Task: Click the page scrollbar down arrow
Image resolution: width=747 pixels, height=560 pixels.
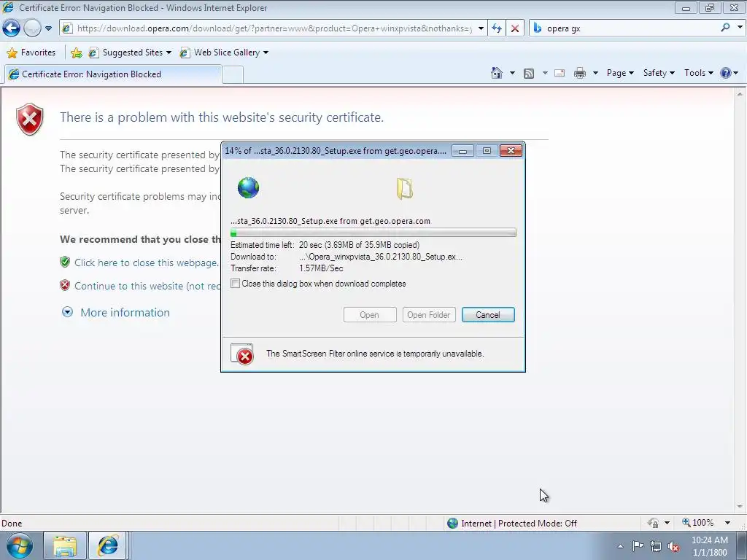Action: (x=740, y=507)
